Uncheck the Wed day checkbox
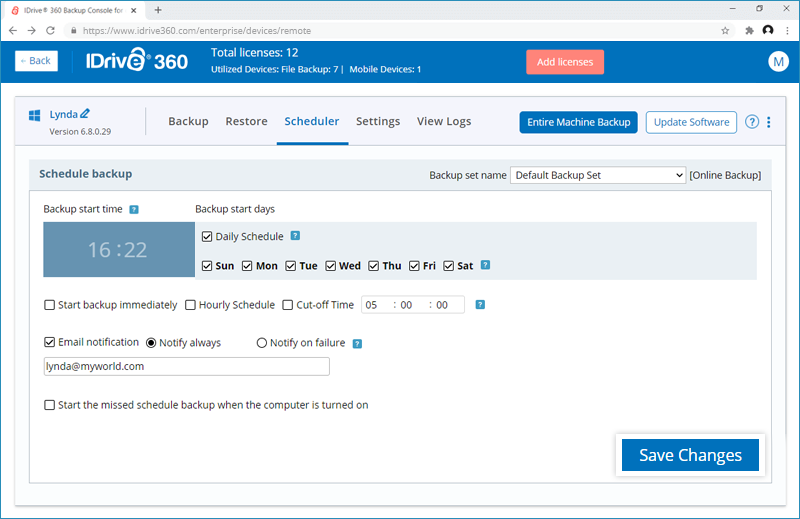Screen dimensions: 800x519 click(x=330, y=266)
